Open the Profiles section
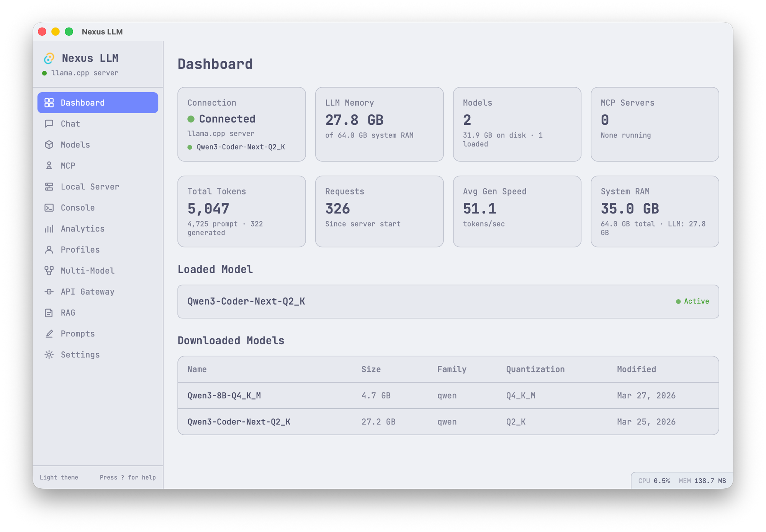Viewport: 766px width, 532px height. click(80, 250)
